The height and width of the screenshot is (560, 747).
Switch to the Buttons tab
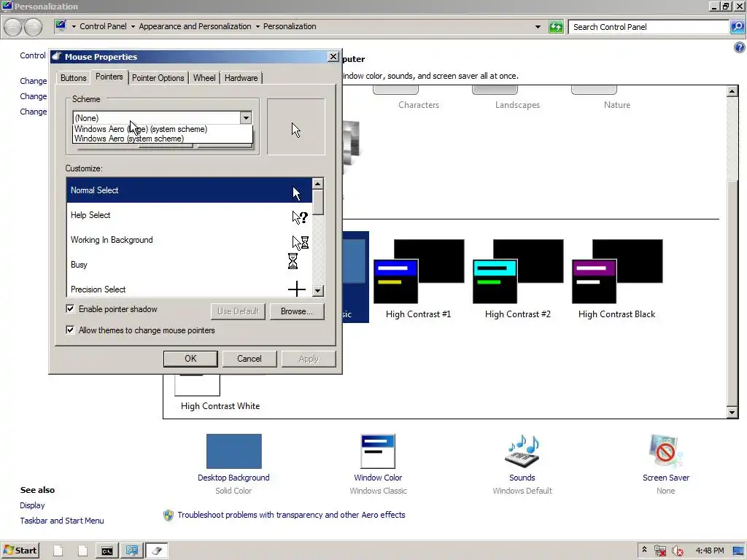[x=74, y=78]
